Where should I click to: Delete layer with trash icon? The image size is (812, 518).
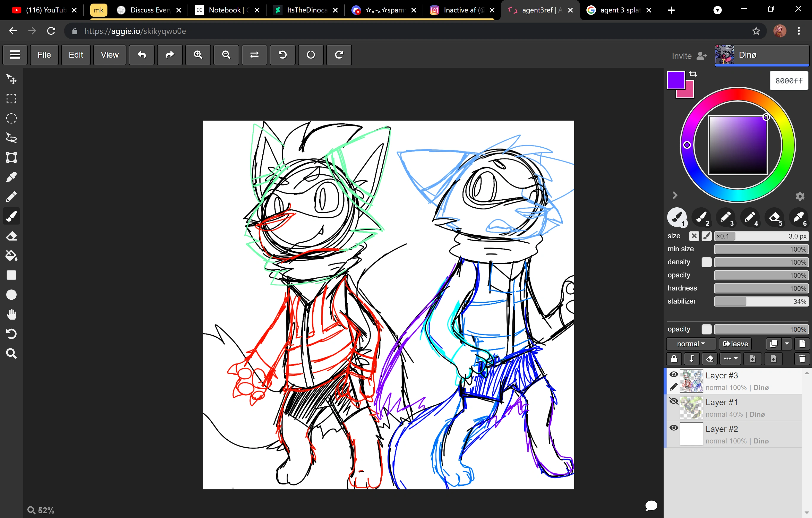802,359
